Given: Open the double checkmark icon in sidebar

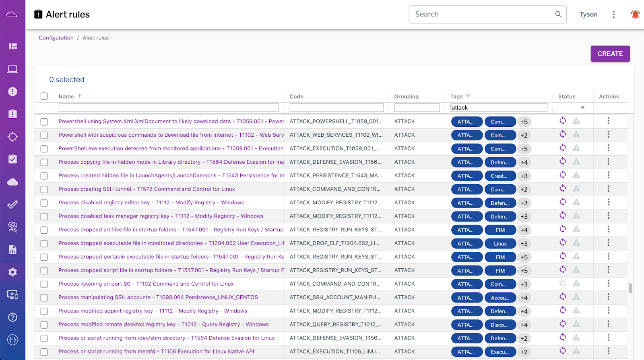Looking at the screenshot, I should pyautogui.click(x=12, y=204).
